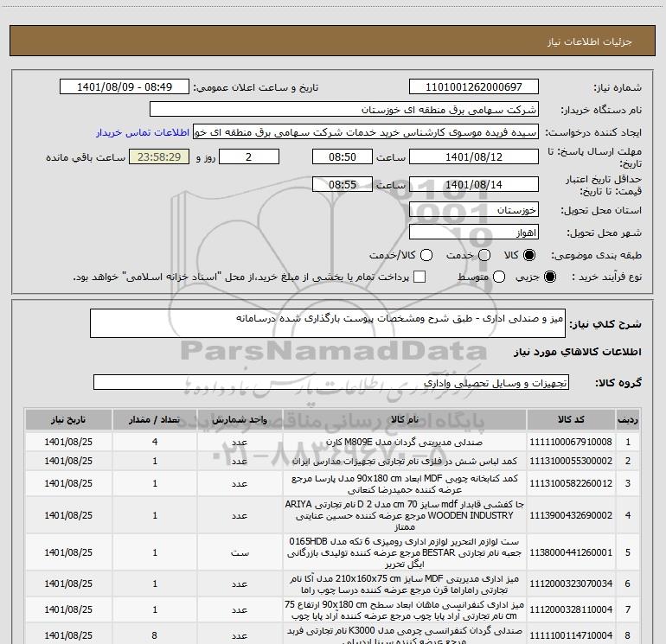666x644 pixels.
Task: Open the "اطلاعات تماس خریدار" link
Action: 143,132
